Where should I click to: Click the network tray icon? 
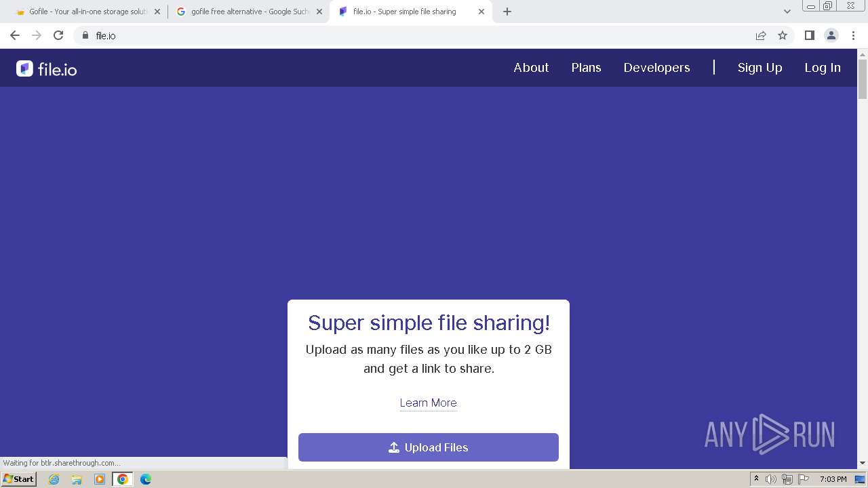click(787, 479)
